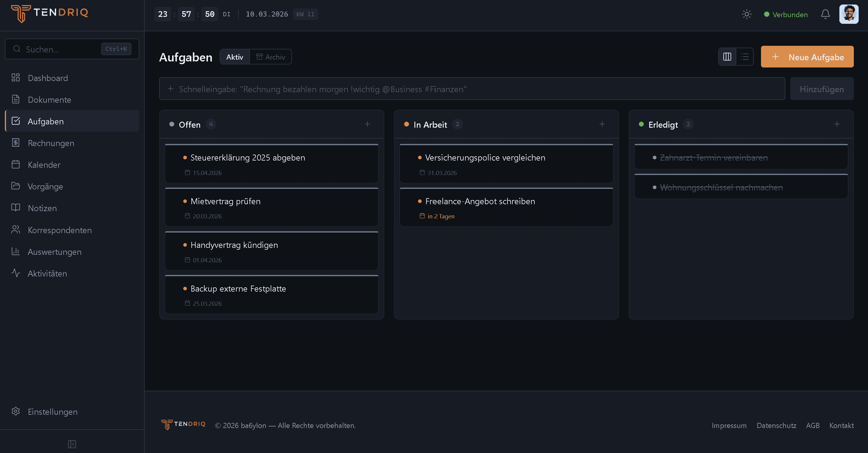The height and width of the screenshot is (453, 868).
Task: Select the Aktiv tab
Action: [x=234, y=57]
